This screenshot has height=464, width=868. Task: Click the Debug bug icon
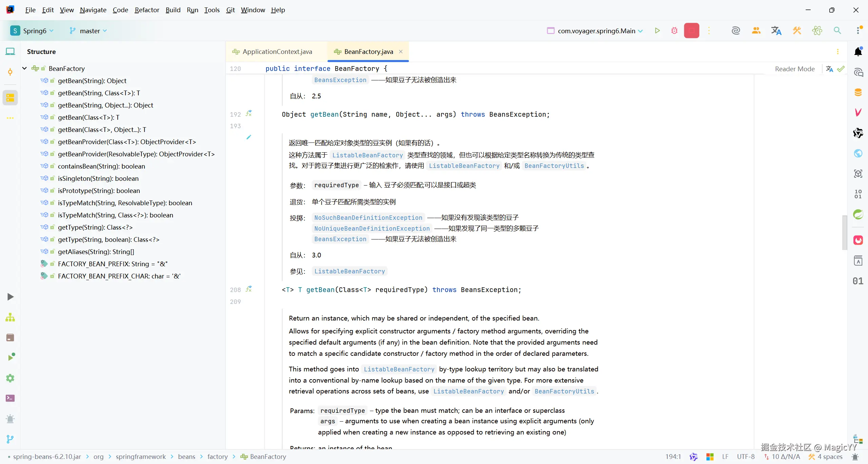pyautogui.click(x=674, y=31)
